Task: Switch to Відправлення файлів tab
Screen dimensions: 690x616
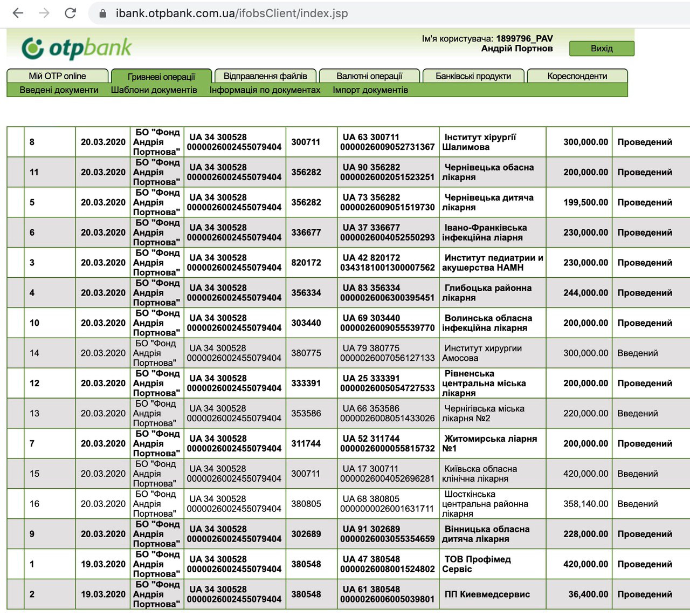Action: point(265,76)
